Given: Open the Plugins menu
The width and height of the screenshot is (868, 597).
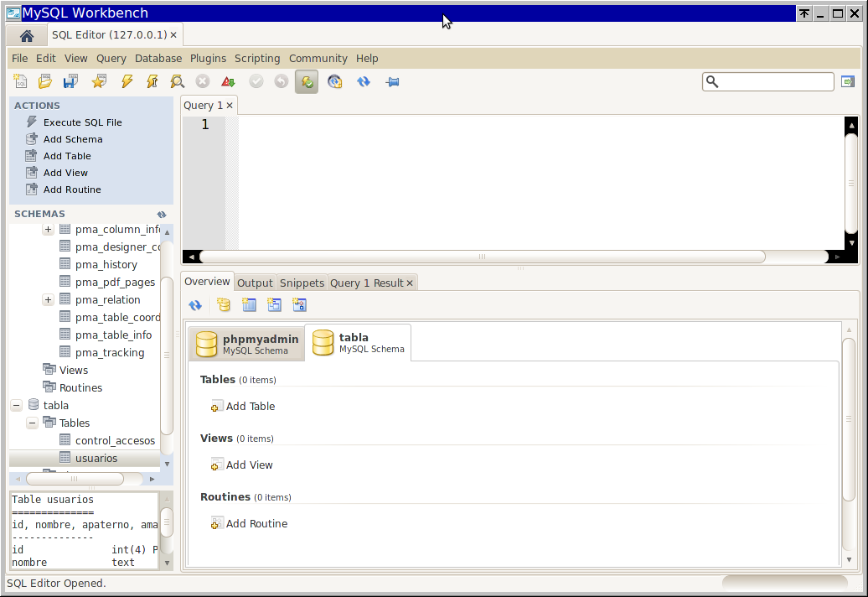Looking at the screenshot, I should (x=208, y=58).
